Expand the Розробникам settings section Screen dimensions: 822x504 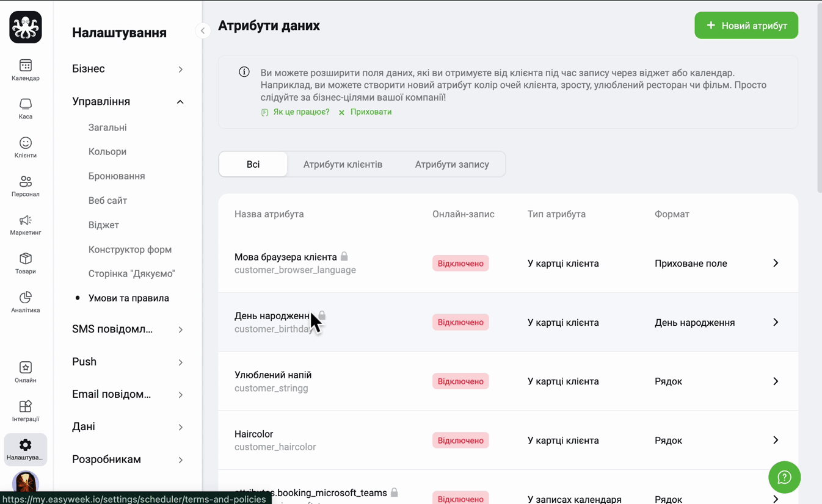128,459
